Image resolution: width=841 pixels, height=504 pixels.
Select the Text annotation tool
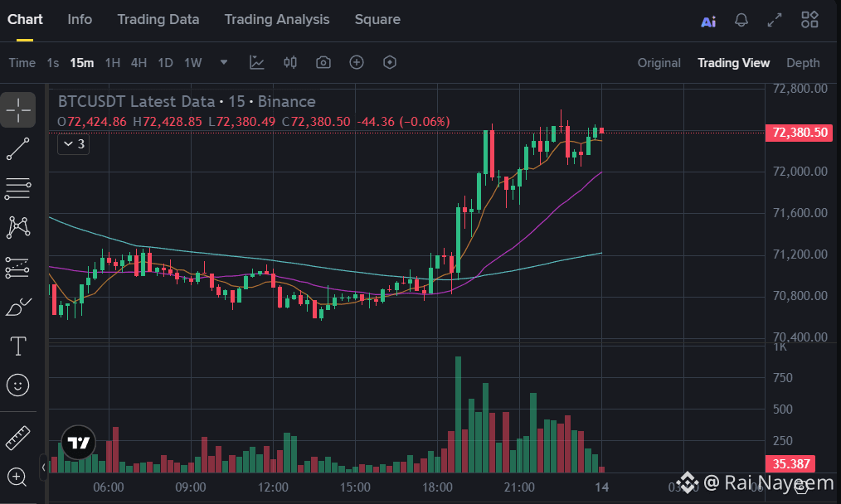pyautogui.click(x=17, y=346)
